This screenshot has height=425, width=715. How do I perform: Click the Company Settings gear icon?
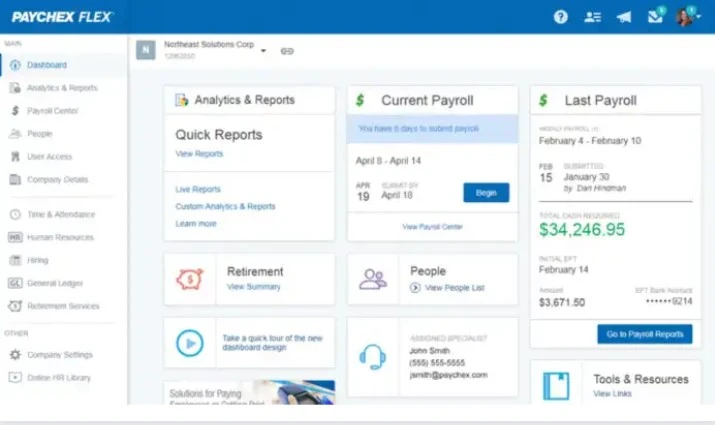pyautogui.click(x=15, y=355)
